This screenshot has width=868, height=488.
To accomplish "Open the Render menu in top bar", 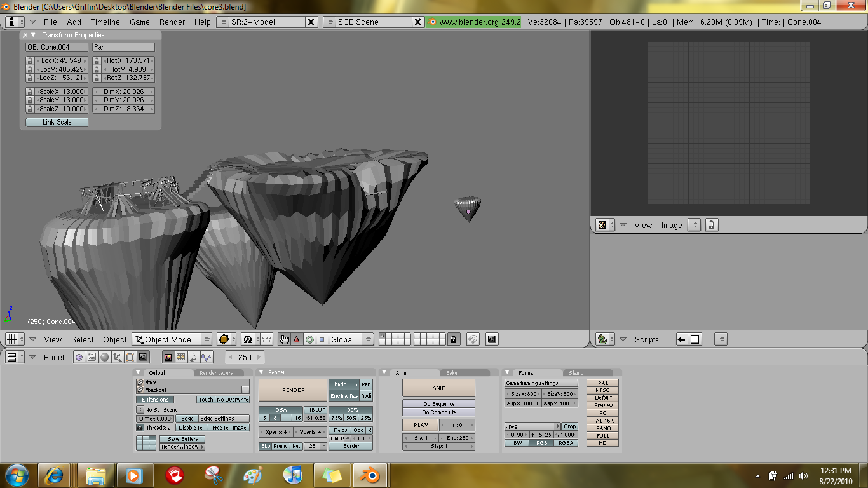I will point(172,22).
